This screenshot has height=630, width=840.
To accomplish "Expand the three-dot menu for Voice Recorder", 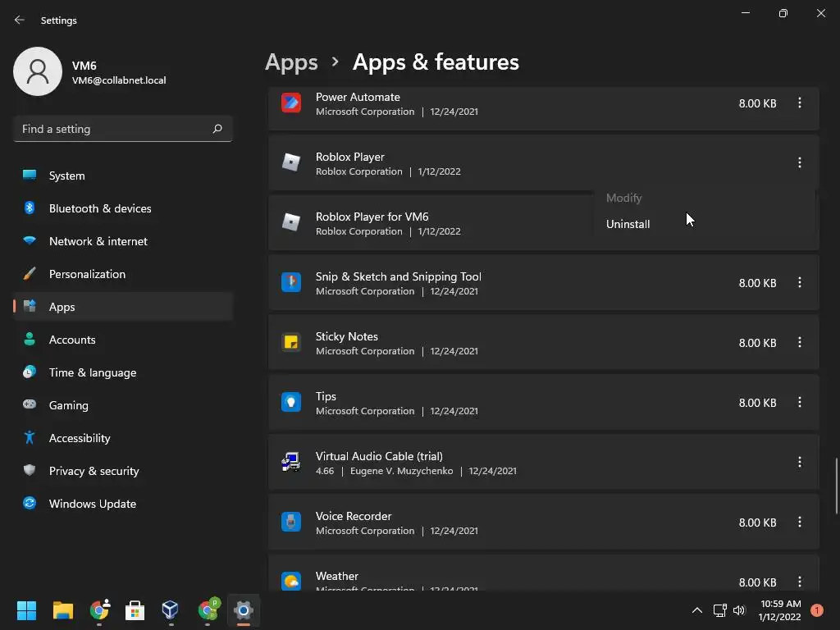I will coord(800,523).
